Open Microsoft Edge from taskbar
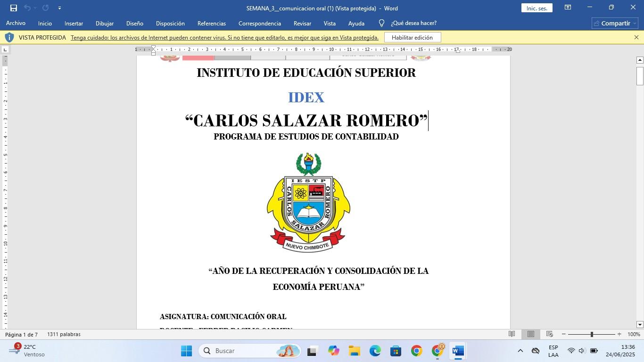The height and width of the screenshot is (362, 644). tap(375, 351)
